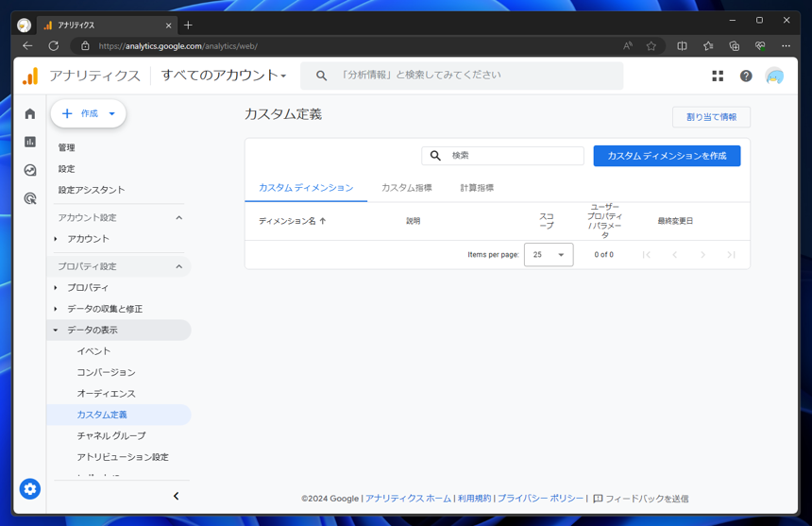Open 設定アシスタント in sidebar
Image resolution: width=812 pixels, height=526 pixels.
coord(92,190)
